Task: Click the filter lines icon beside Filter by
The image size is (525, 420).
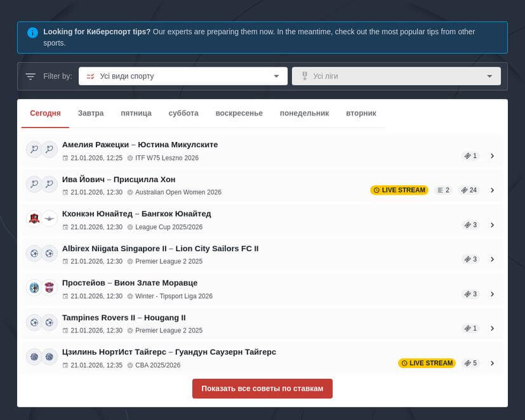Action: [x=30, y=76]
